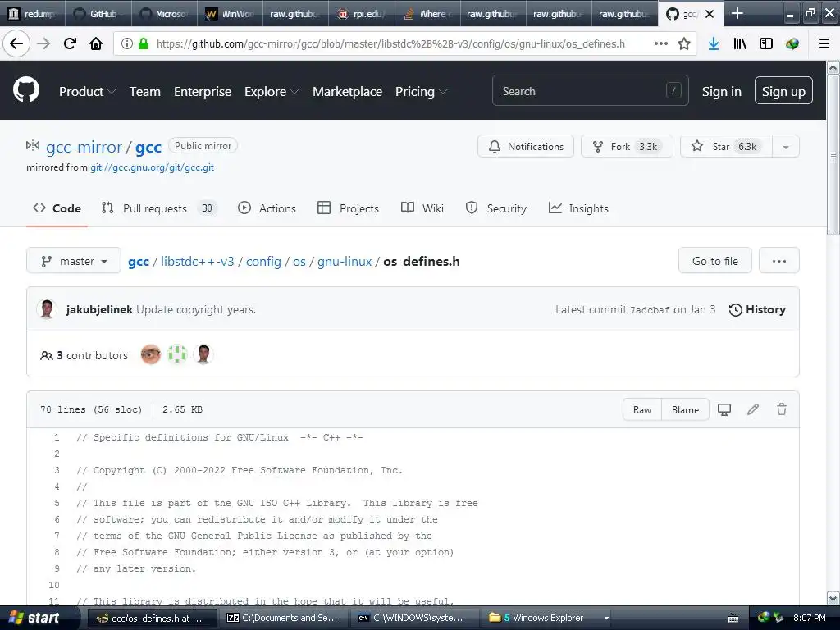Click the first contributor avatar

point(151,354)
